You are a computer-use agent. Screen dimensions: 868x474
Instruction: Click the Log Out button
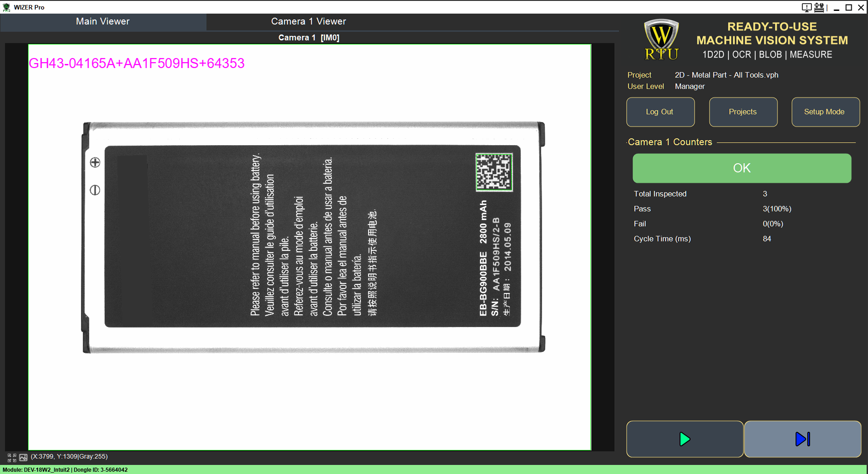coord(660,112)
